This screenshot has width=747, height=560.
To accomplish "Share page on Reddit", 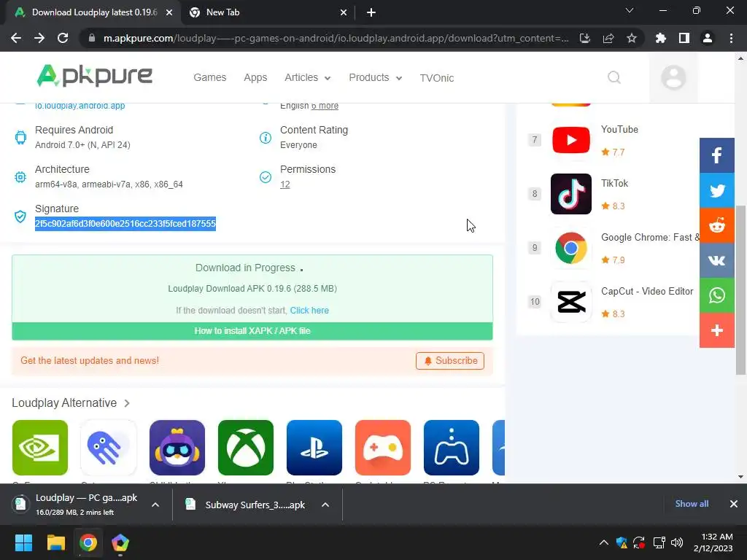I will 716,225.
